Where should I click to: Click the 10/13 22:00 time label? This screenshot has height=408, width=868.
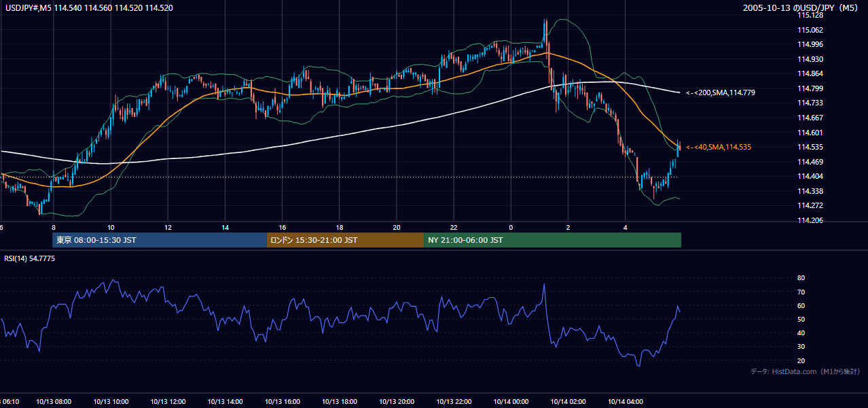point(454,402)
